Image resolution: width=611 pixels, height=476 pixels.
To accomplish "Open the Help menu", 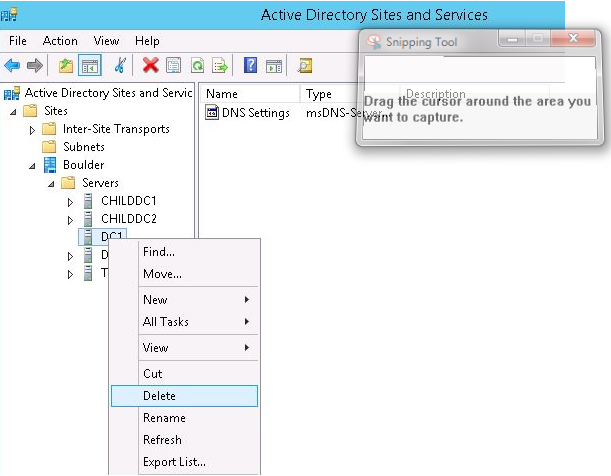I will [x=147, y=41].
